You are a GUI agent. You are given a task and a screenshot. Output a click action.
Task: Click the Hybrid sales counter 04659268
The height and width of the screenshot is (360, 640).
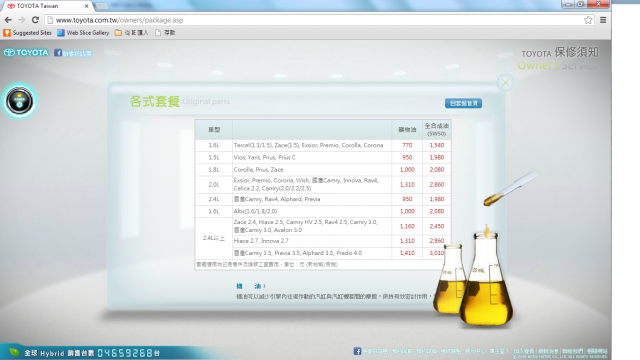[x=125, y=353]
